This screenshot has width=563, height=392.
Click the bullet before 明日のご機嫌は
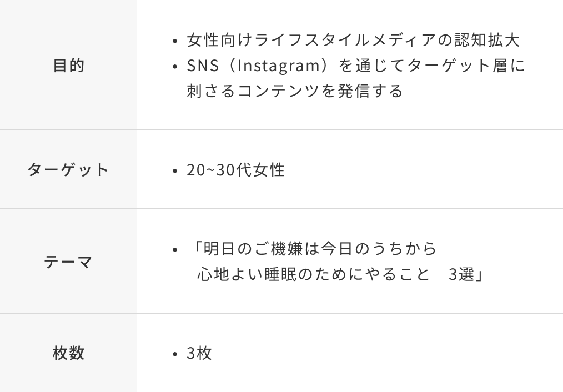175,249
